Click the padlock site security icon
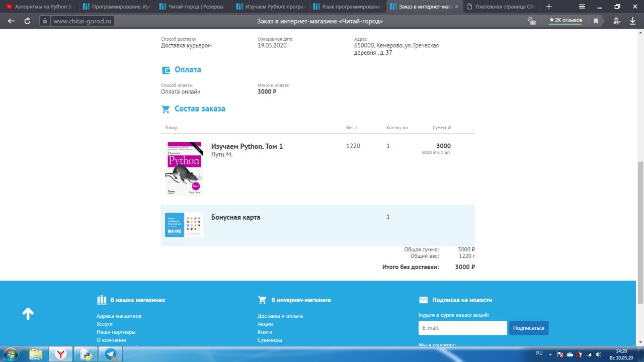This screenshot has height=362, width=644. click(45, 21)
